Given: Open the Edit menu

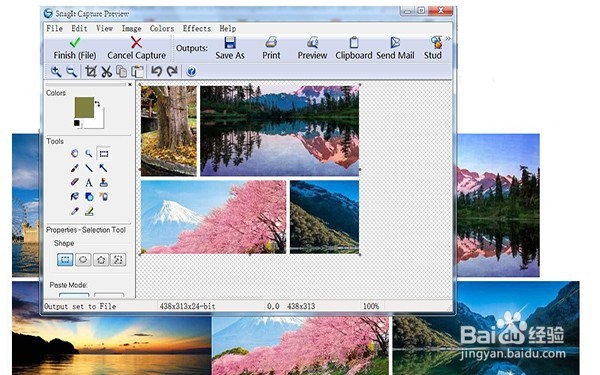Looking at the screenshot, I should (x=79, y=28).
